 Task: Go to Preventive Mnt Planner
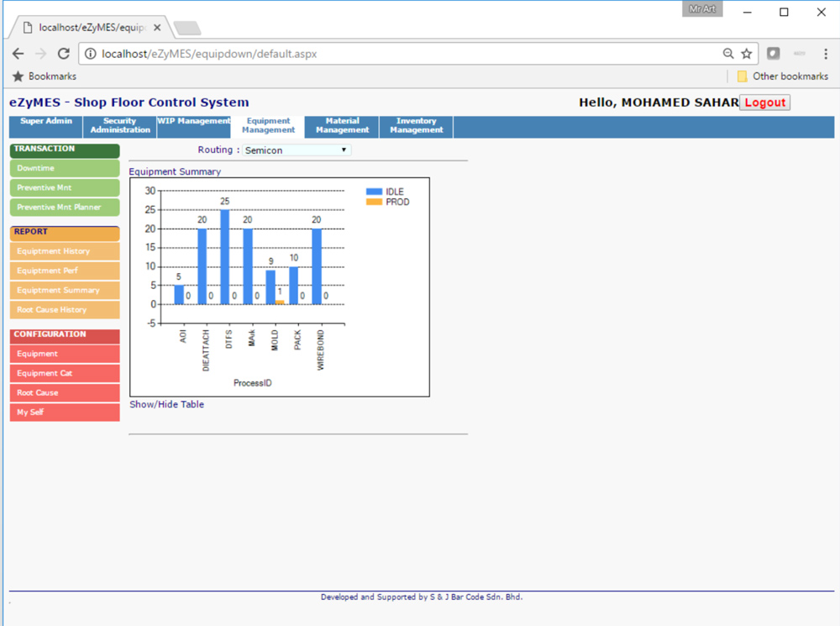[x=65, y=208]
